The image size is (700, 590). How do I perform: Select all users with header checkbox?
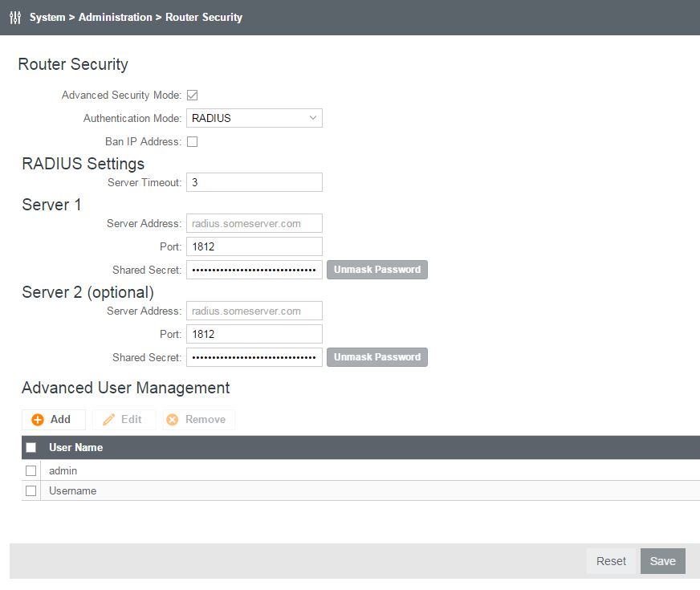click(x=31, y=448)
